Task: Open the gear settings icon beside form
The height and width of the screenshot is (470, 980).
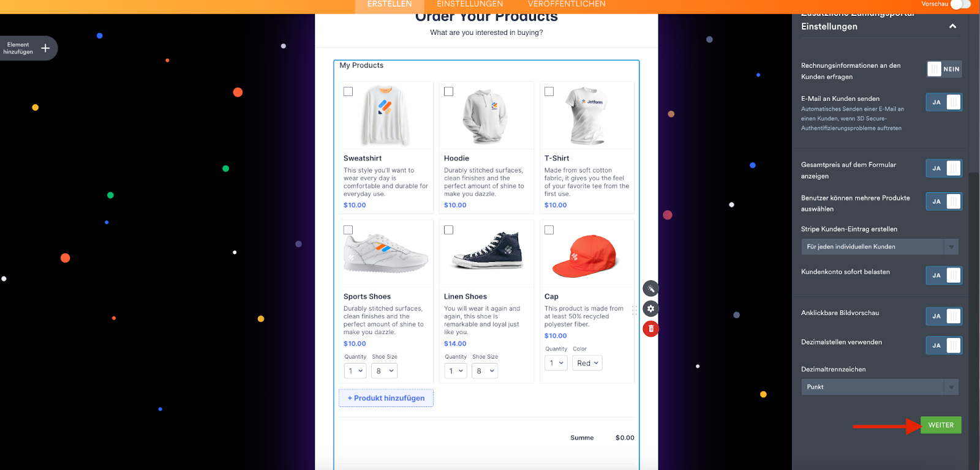Action: pyautogui.click(x=650, y=308)
